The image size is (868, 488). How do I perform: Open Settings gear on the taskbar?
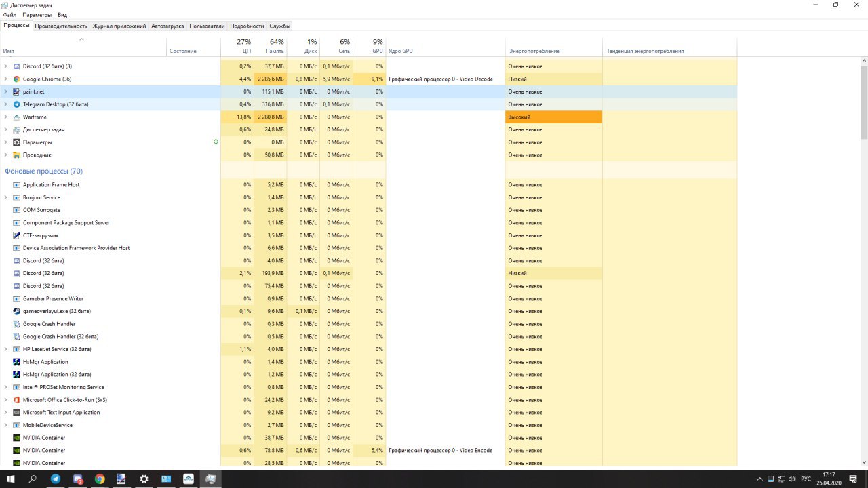[144, 479]
